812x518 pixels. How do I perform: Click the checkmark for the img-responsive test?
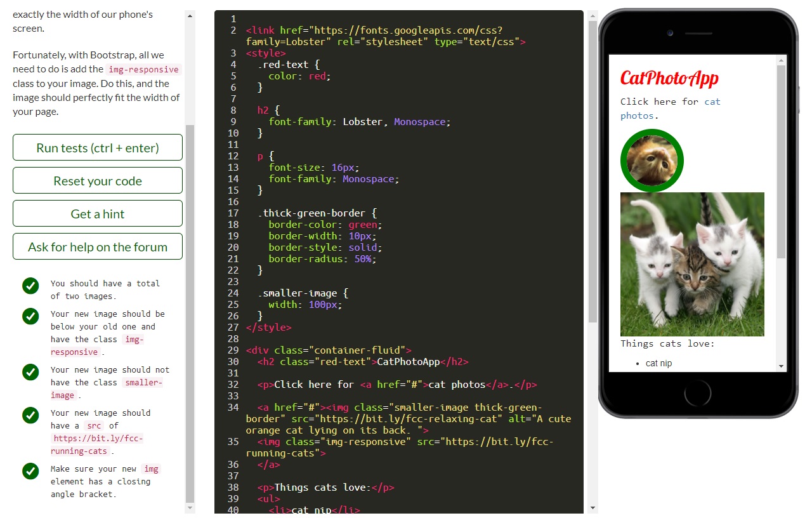coord(30,316)
